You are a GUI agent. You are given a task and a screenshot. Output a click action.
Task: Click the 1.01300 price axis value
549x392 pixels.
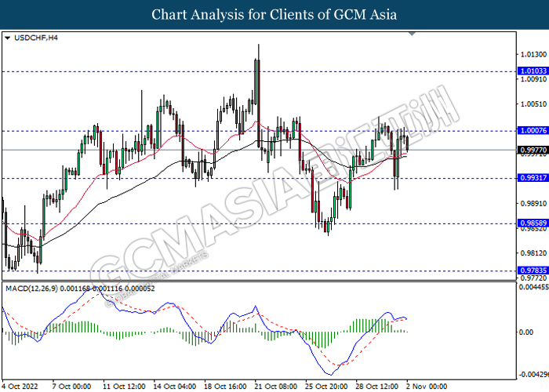pyautogui.click(x=533, y=54)
